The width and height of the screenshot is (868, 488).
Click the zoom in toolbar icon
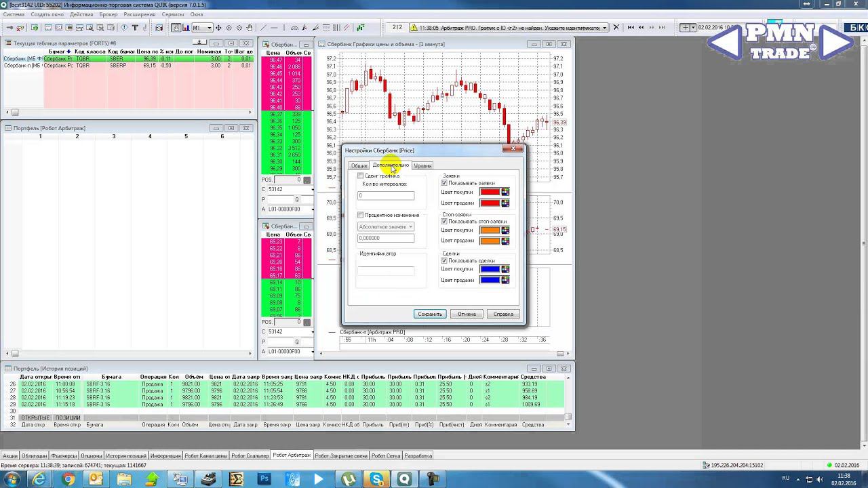[x=229, y=28]
